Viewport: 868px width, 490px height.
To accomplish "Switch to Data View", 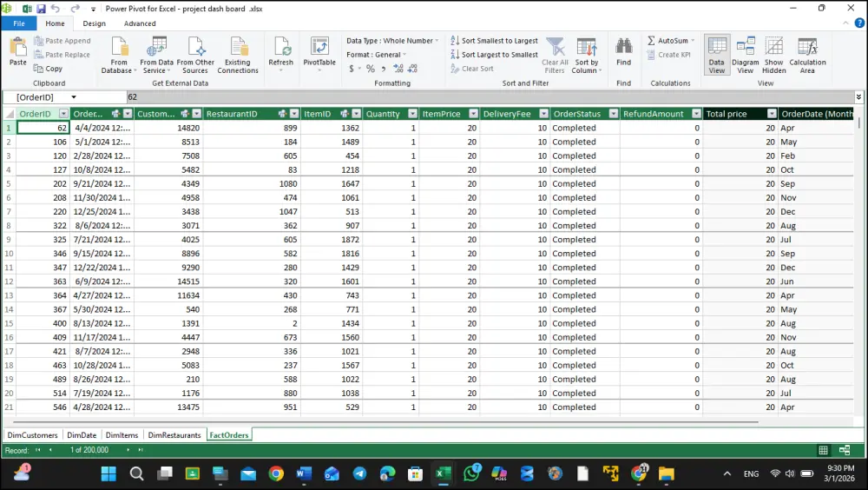I will (x=717, y=55).
